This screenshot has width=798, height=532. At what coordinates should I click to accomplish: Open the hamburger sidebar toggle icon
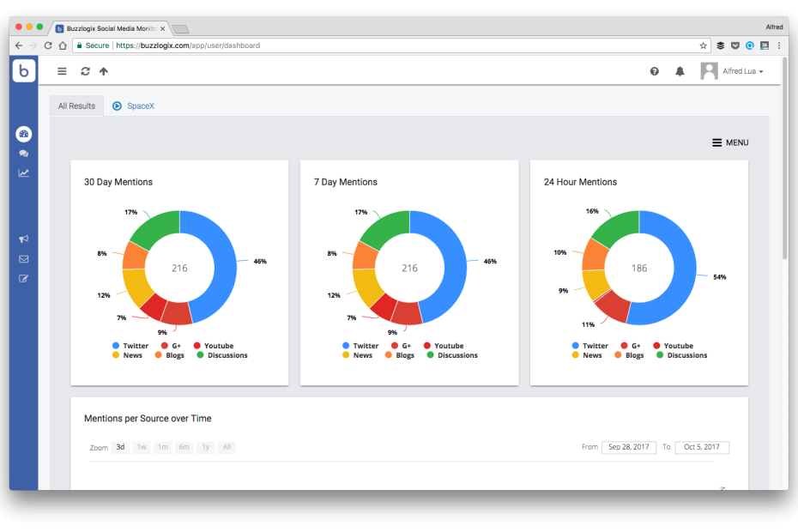tap(62, 71)
